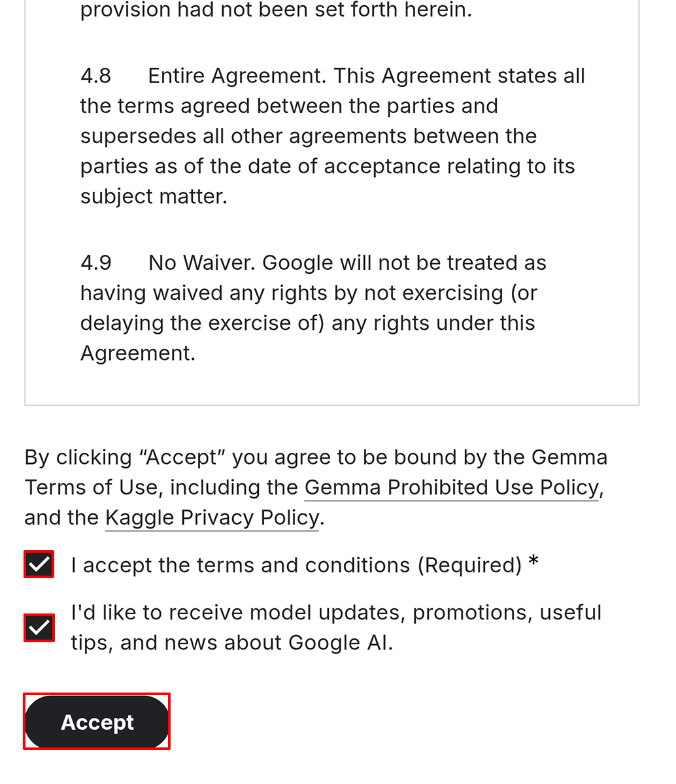Click "provision had not been set forth herein" text
Viewport: 676px width, 784px height.
[x=275, y=10]
